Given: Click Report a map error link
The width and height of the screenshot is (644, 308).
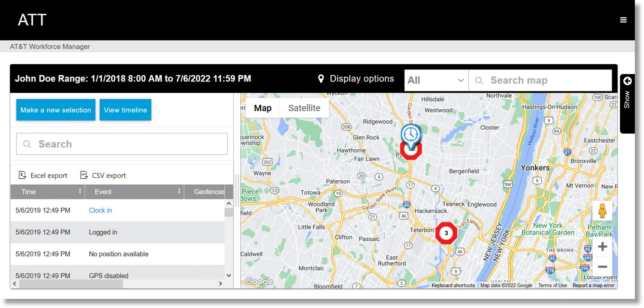Looking at the screenshot, I should (593, 285).
